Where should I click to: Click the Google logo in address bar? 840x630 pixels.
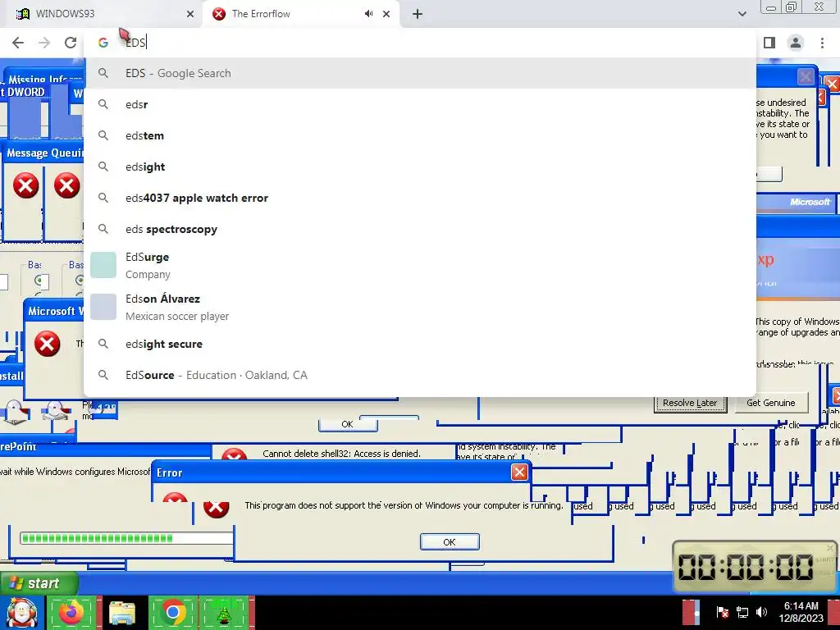click(103, 43)
